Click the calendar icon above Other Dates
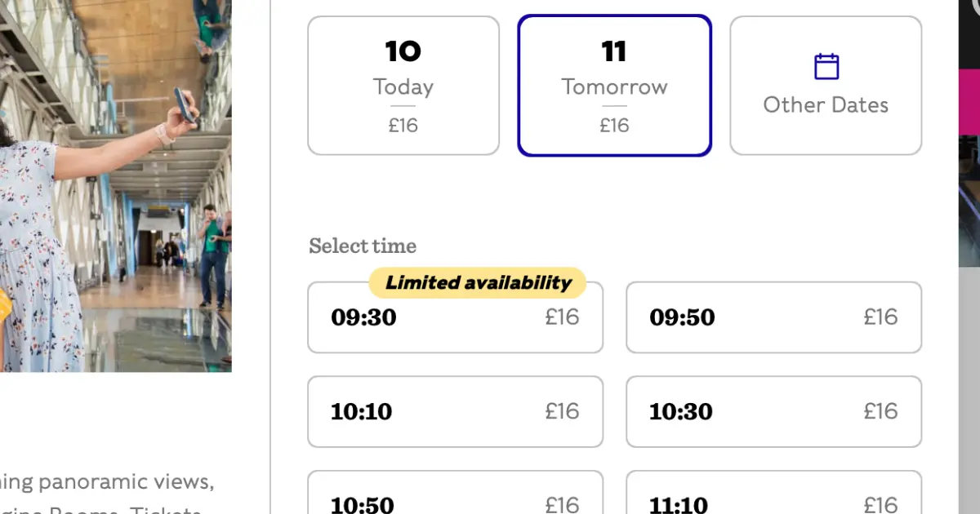 (826, 66)
